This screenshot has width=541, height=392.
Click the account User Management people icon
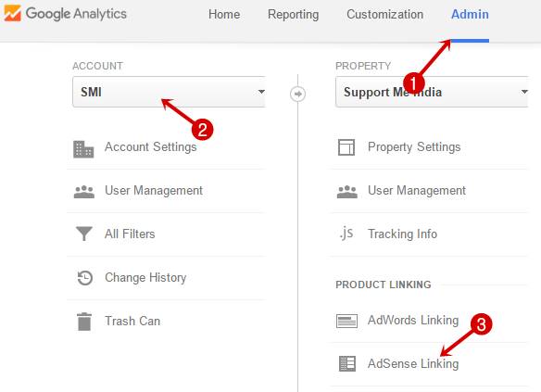click(x=84, y=192)
